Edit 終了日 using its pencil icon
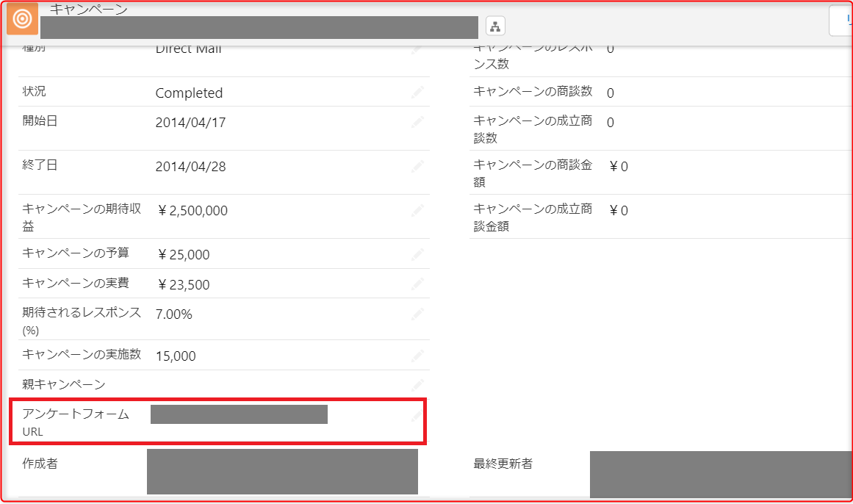This screenshot has height=504, width=853. [417, 166]
